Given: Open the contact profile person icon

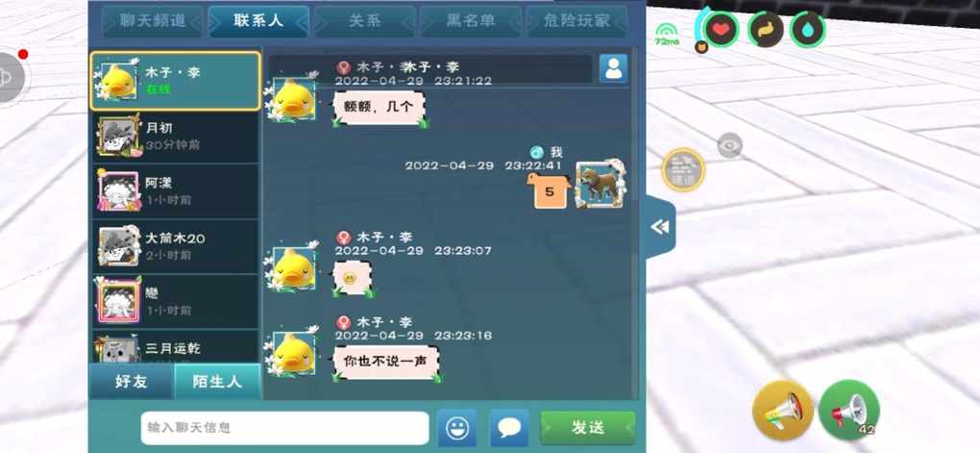Looking at the screenshot, I should pos(613,68).
